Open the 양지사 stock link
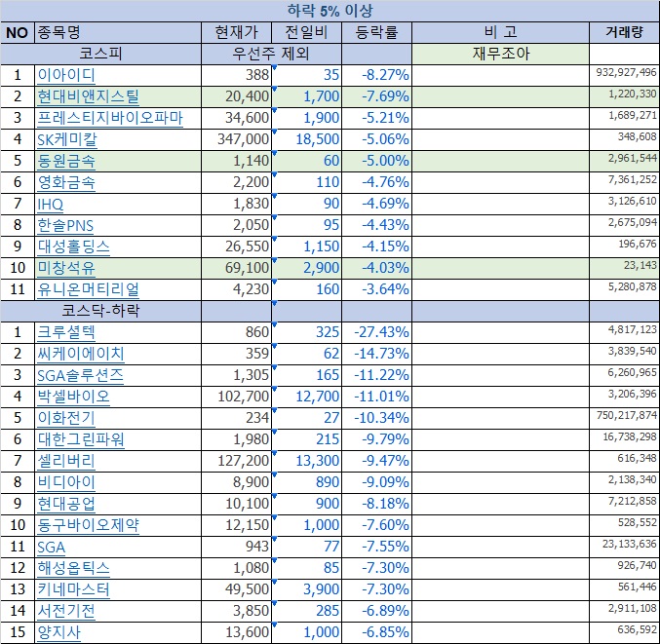Screen dimensions: 660x644 tap(58, 633)
